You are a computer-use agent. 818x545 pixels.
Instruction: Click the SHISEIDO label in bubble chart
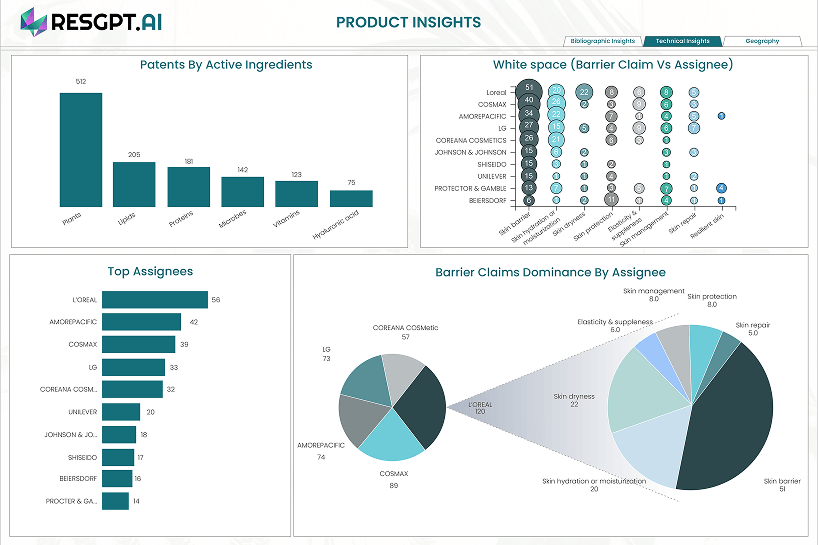492,164
